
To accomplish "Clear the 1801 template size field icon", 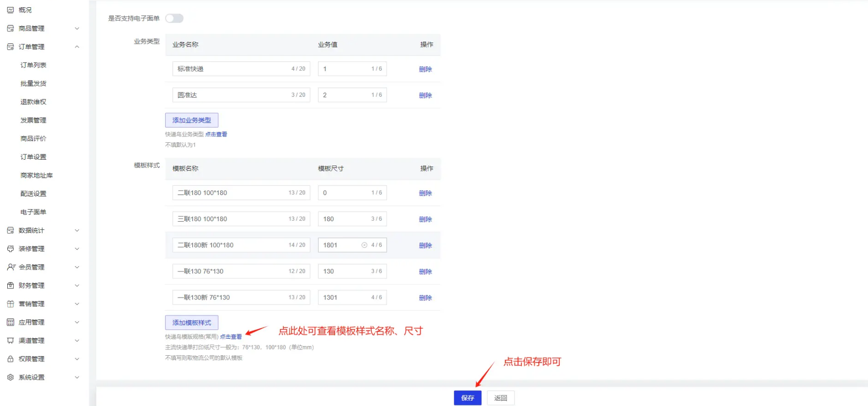I will pyautogui.click(x=364, y=245).
